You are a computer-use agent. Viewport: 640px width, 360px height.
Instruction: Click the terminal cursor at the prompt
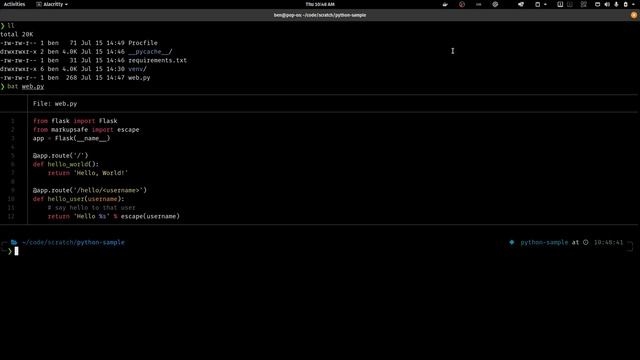(x=16, y=251)
